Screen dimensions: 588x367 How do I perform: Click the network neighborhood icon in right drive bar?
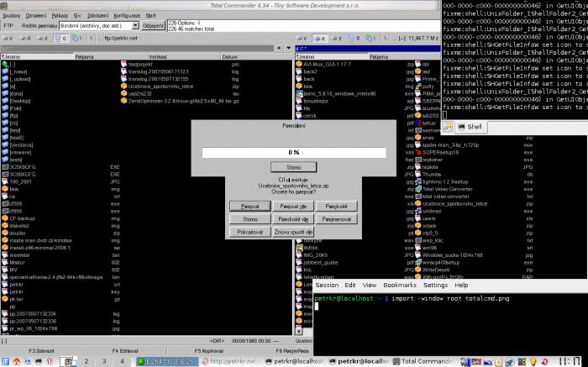[370, 39]
